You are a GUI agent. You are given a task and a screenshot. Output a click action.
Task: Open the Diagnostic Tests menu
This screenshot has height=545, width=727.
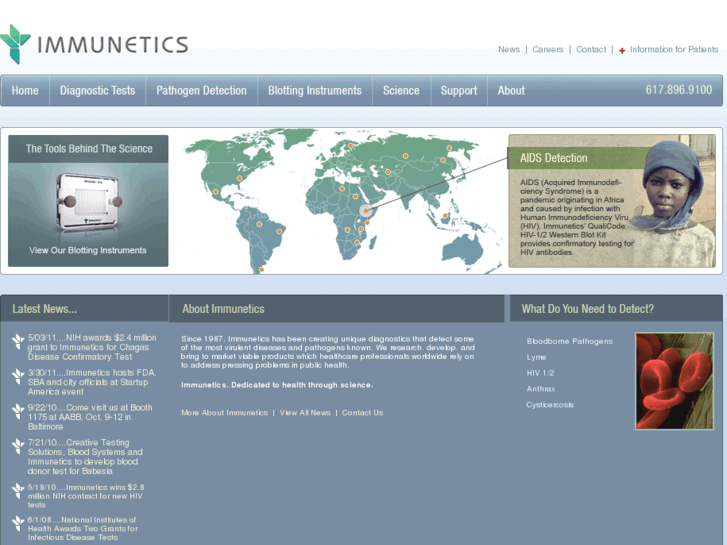[97, 90]
